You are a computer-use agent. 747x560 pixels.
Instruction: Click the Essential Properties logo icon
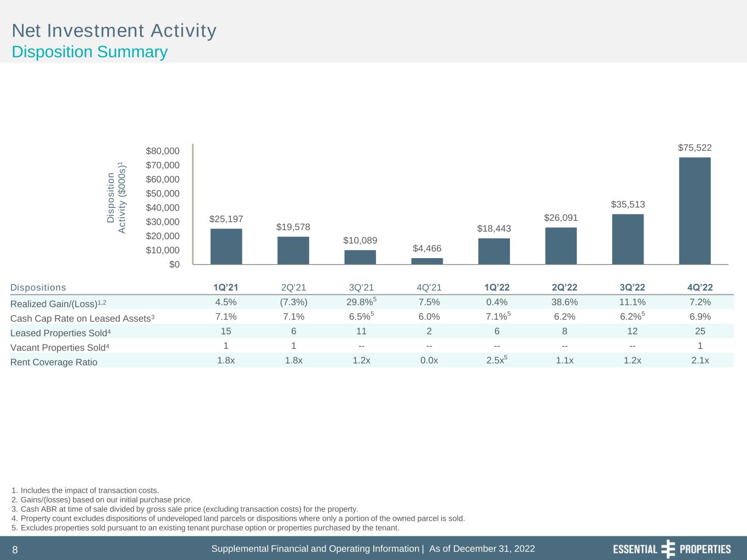point(668,549)
